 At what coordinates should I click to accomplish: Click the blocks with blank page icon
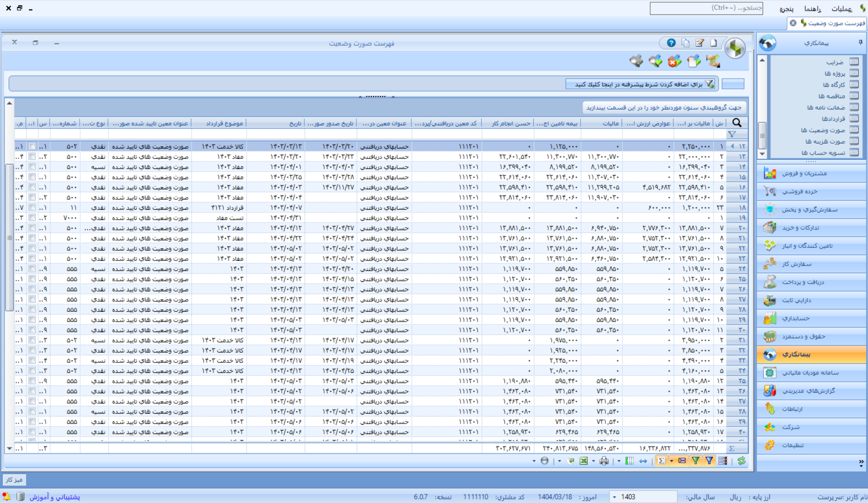coord(694,61)
